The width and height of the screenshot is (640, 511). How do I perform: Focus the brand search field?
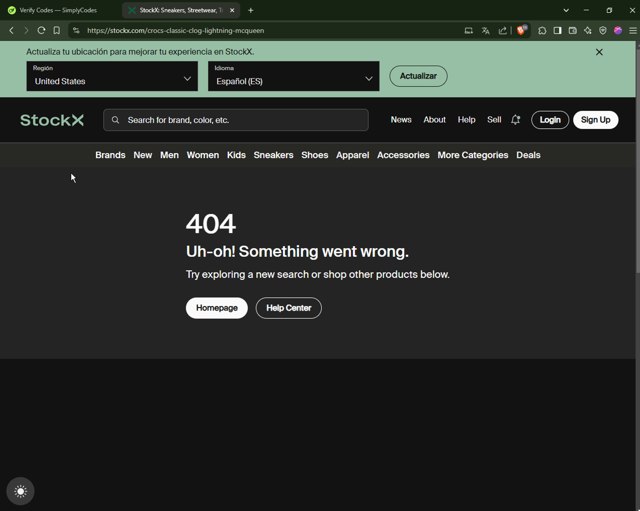236,120
